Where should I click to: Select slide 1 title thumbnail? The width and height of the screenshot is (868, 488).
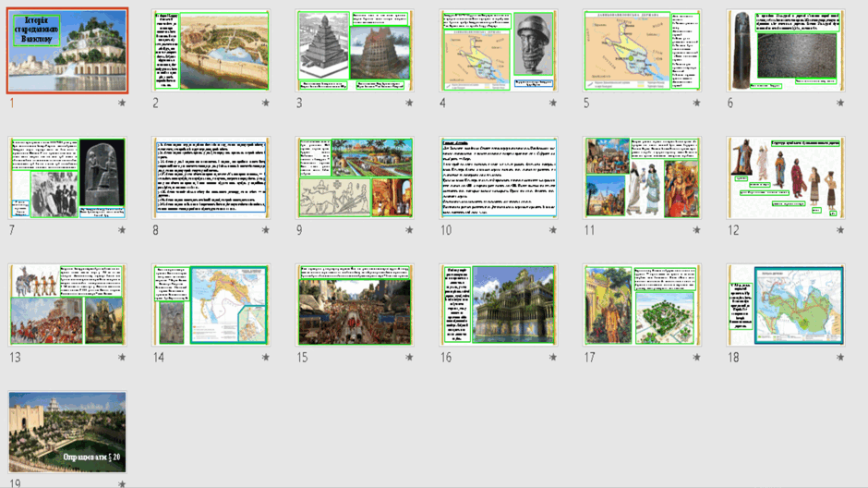coord(67,51)
